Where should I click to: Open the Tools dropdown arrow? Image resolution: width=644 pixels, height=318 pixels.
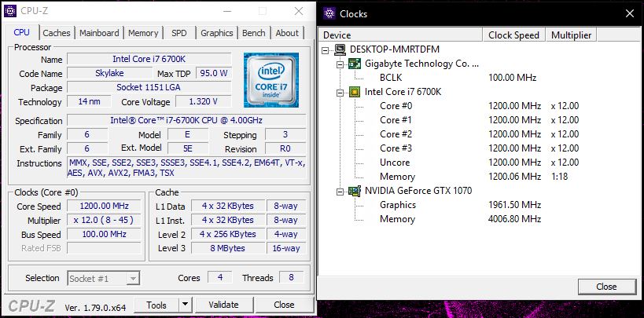pyautogui.click(x=186, y=305)
